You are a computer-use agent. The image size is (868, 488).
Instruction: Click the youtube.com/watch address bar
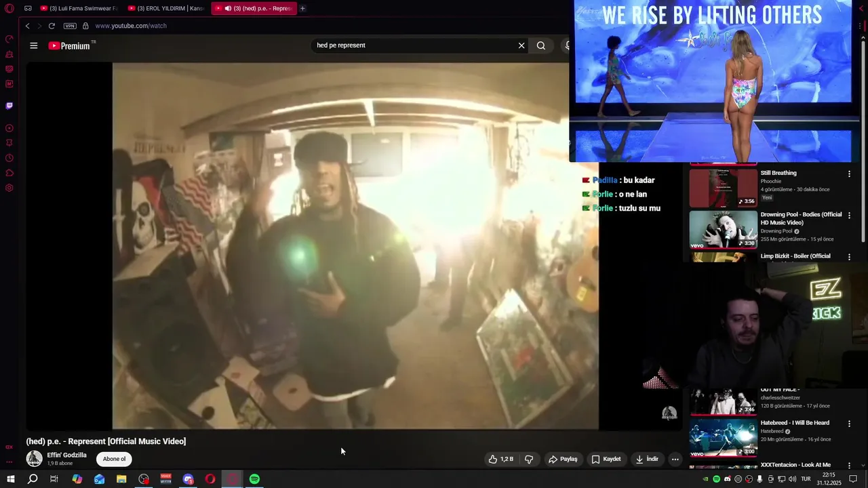(131, 26)
